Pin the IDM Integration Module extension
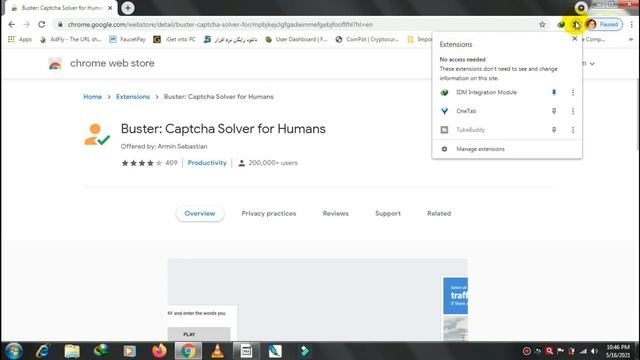The image size is (640, 360). (x=554, y=92)
